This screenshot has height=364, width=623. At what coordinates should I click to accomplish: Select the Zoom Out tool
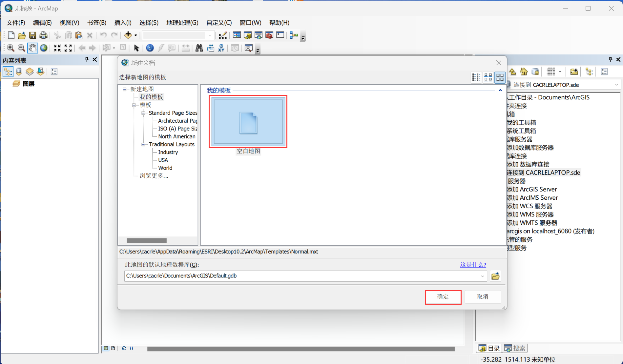click(21, 48)
